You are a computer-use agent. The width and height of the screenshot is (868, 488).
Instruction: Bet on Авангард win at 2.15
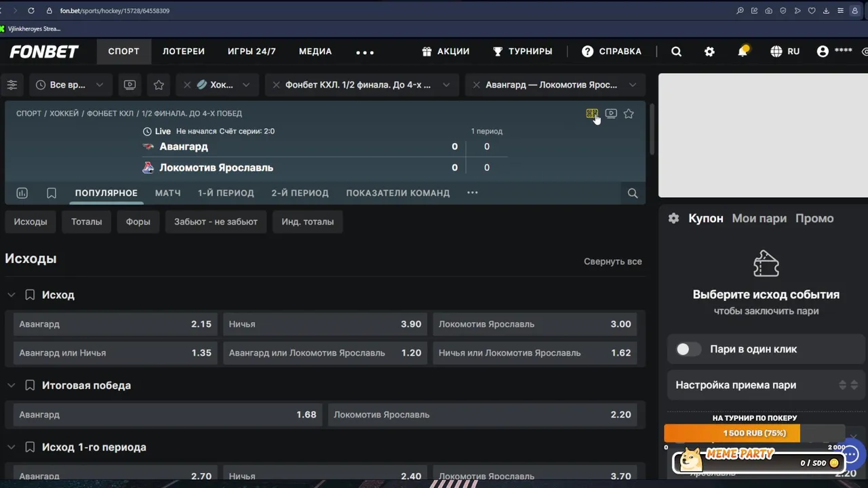coord(115,324)
